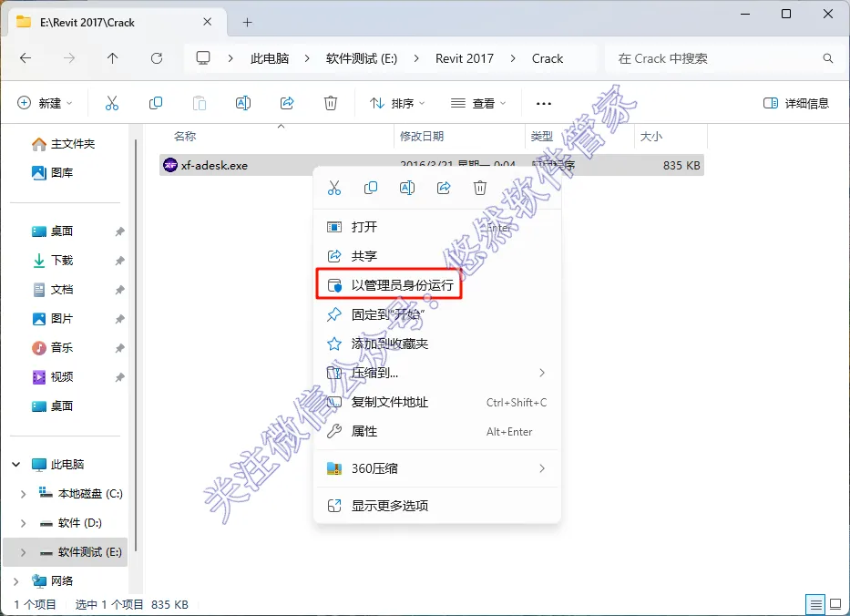The width and height of the screenshot is (850, 616).
Task: Open a new tab with plus button
Action: point(247,22)
